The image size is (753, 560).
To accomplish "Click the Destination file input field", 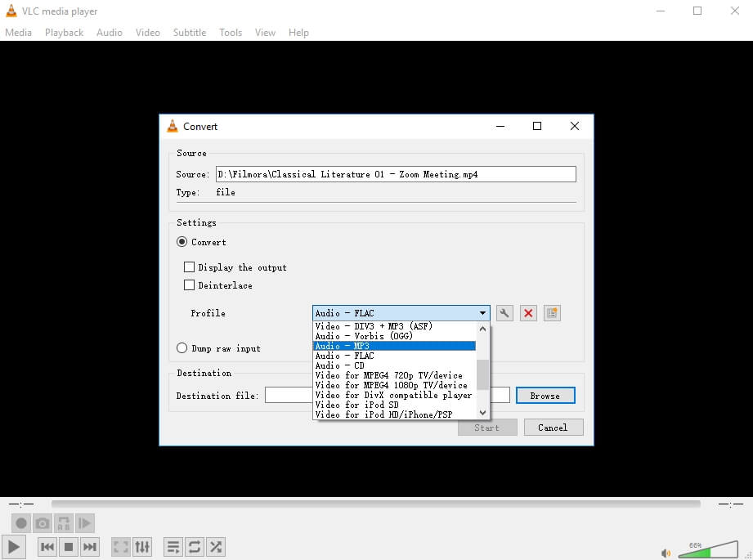I will (387, 396).
